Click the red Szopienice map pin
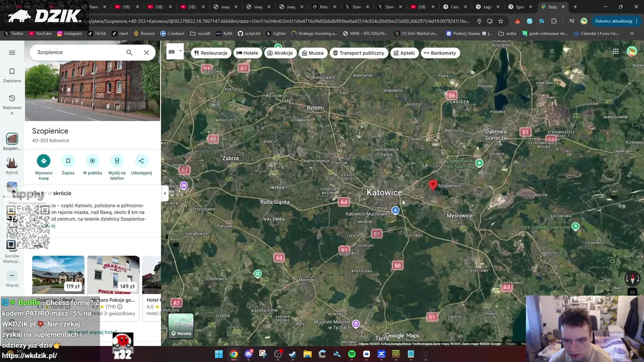Screen dimensions: 644x362 point(433,185)
